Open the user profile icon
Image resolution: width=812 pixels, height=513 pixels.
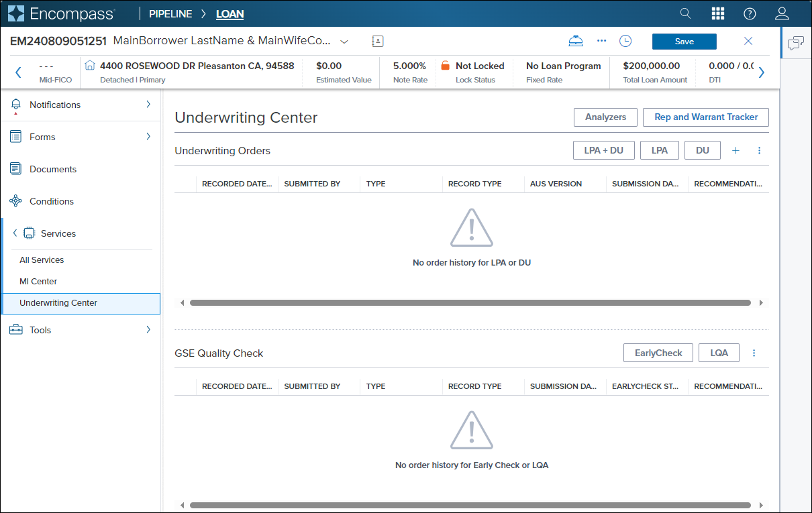[x=782, y=13]
